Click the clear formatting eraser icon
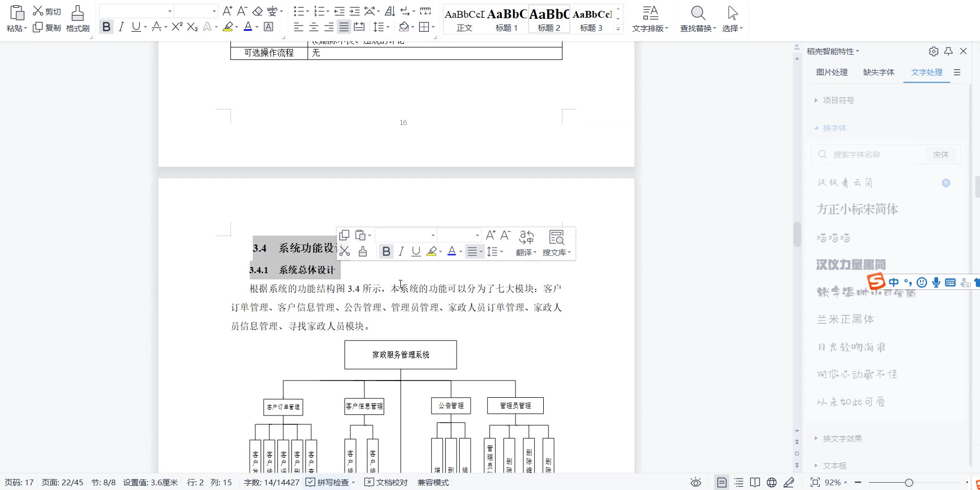980x490 pixels. [258, 11]
